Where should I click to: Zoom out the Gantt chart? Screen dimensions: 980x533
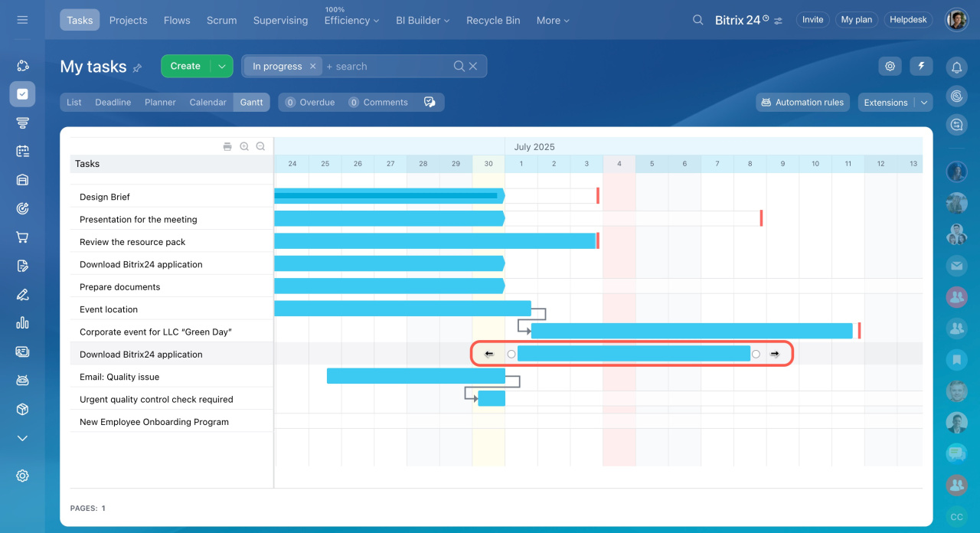[x=260, y=146]
